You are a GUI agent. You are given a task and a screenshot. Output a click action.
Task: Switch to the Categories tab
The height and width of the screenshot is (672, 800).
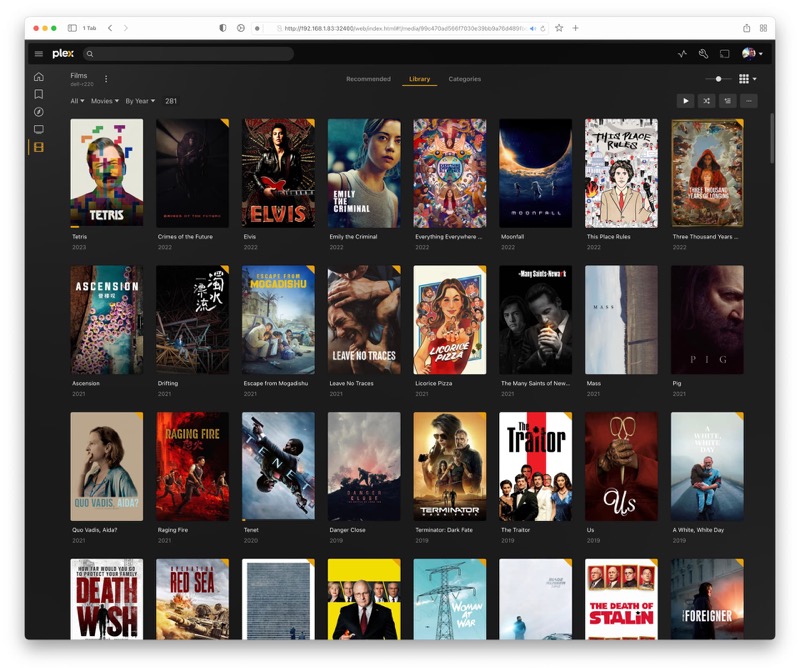pos(464,79)
